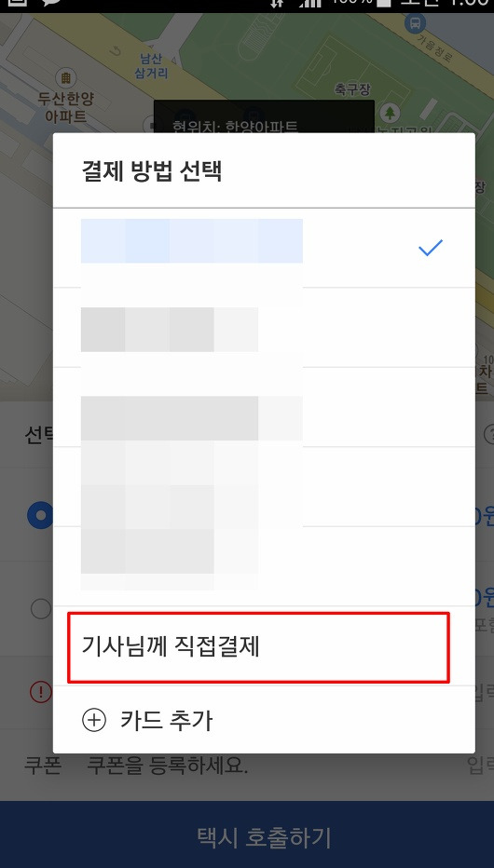The height and width of the screenshot is (868, 494).
Task: Tap the partially hidden question mark help icon
Action: point(488,433)
